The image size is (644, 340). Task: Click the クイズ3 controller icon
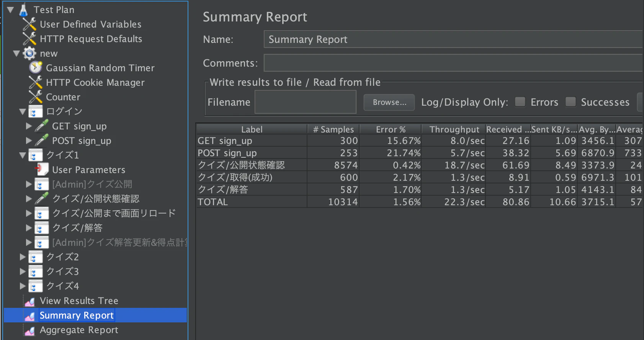click(x=36, y=271)
